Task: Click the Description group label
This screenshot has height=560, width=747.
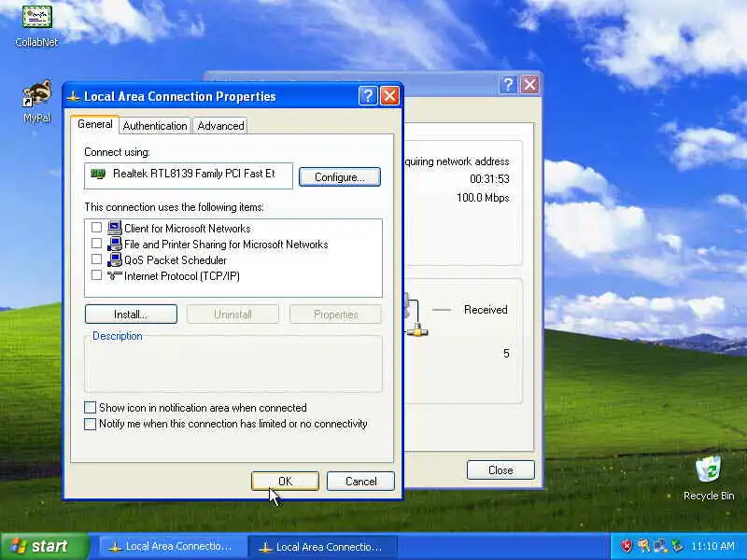Action: pyautogui.click(x=118, y=336)
